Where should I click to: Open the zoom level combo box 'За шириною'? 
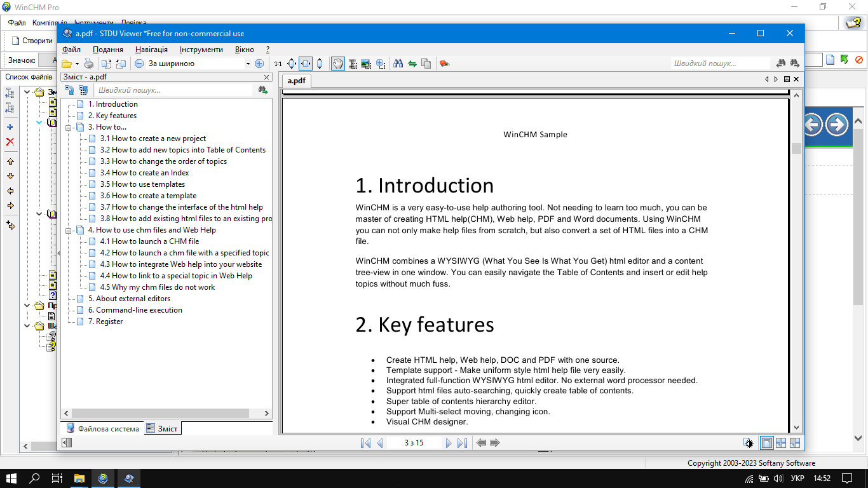tap(199, 64)
